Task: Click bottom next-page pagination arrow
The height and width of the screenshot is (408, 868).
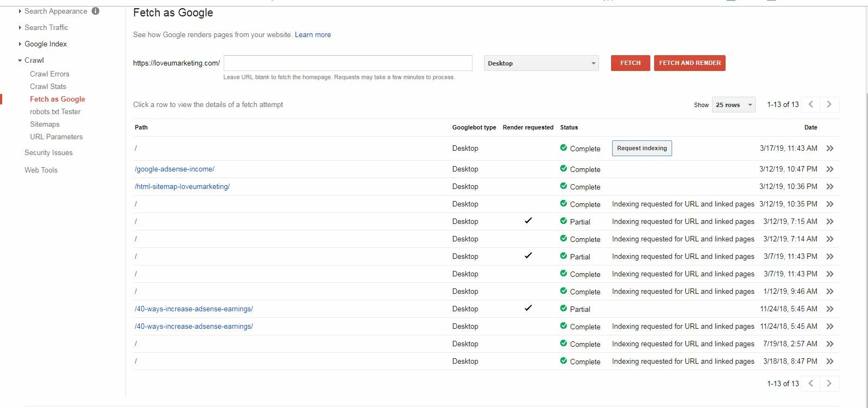Action: (x=829, y=383)
